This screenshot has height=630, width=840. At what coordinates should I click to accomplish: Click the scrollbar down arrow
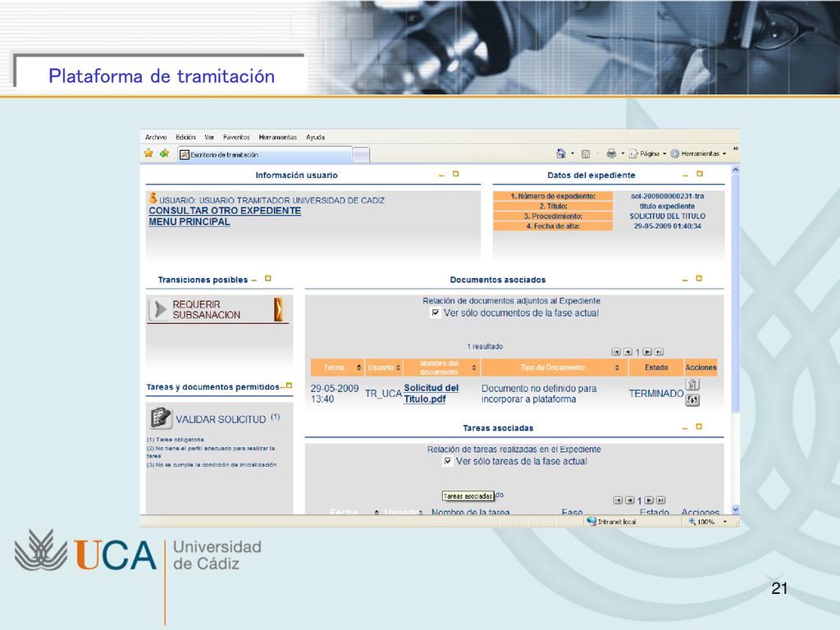(x=736, y=509)
